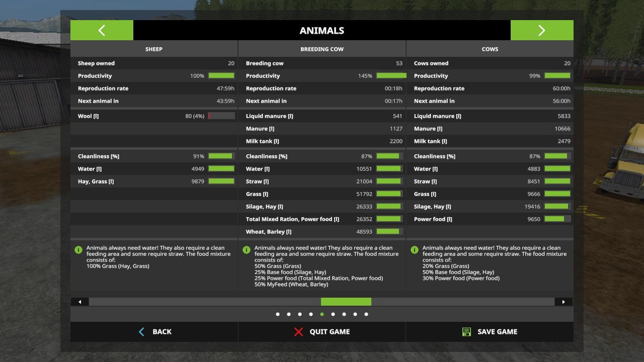The height and width of the screenshot is (362, 644).
Task: Select the active green page indicator dot
Action: 322,314
